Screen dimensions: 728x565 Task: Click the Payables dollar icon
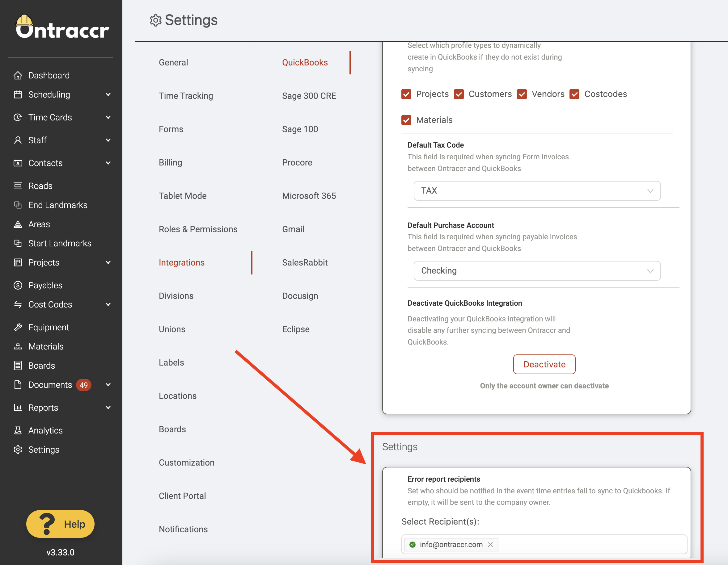pos(18,285)
